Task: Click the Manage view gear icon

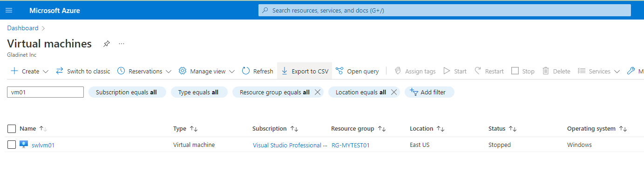Action: click(x=183, y=71)
